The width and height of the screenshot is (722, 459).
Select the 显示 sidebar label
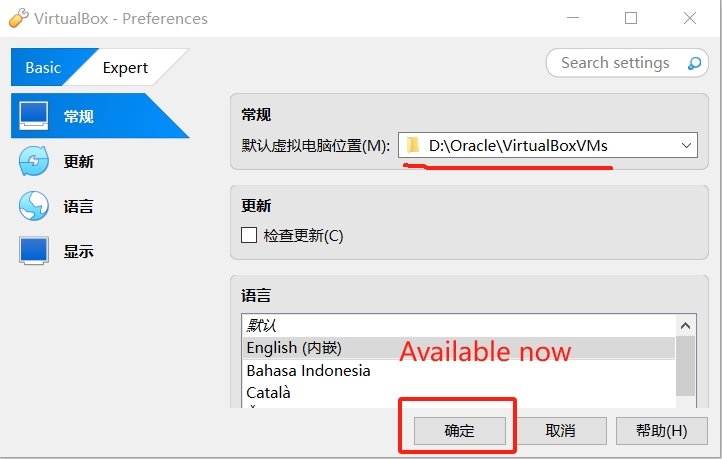(x=79, y=251)
